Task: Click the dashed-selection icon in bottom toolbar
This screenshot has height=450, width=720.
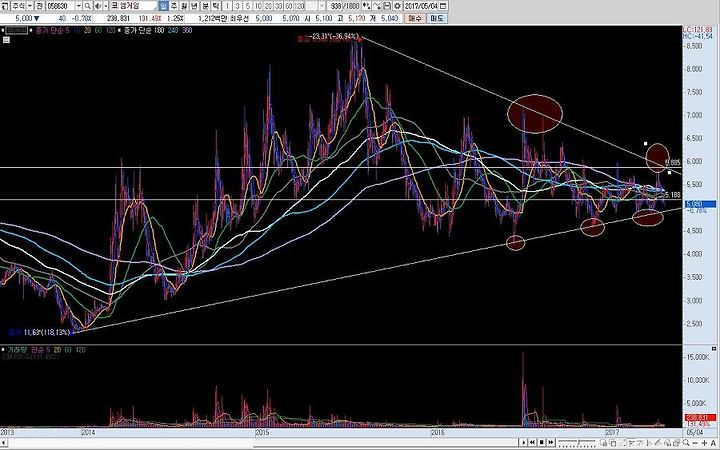Action: pos(623,443)
